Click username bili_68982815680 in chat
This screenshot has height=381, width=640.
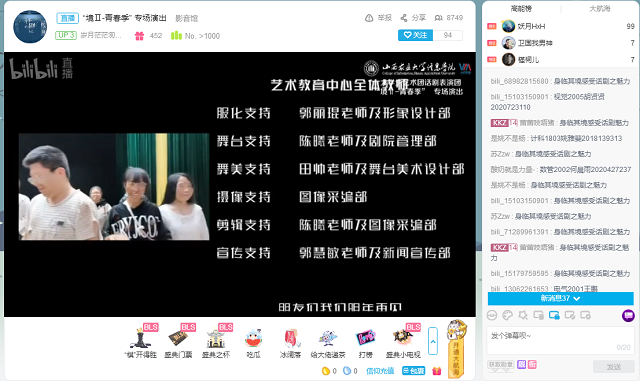click(519, 81)
